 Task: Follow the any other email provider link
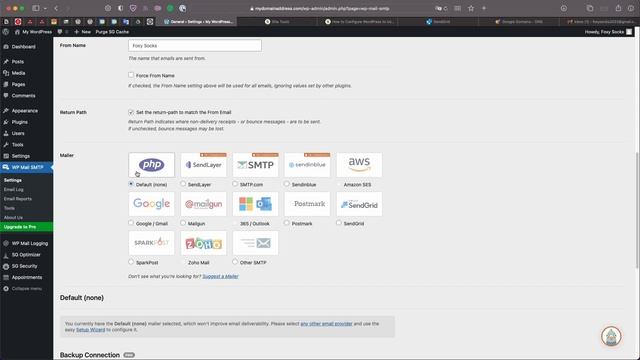[327, 323]
